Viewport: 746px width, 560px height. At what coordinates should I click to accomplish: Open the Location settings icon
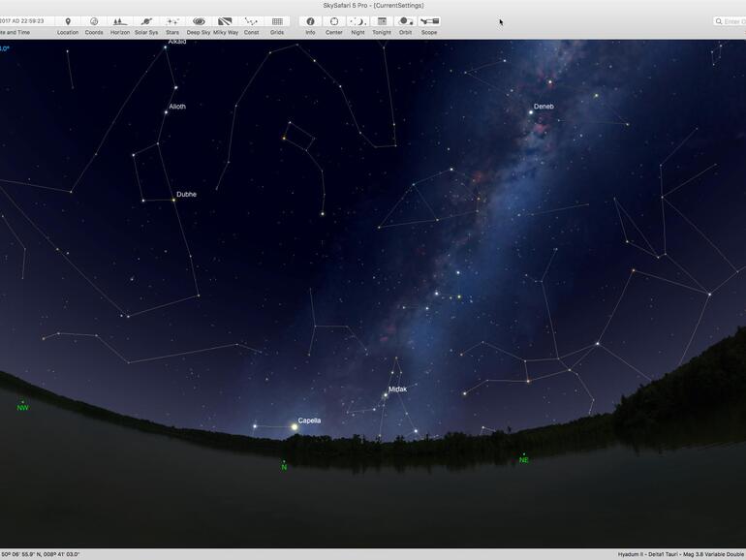tap(68, 21)
